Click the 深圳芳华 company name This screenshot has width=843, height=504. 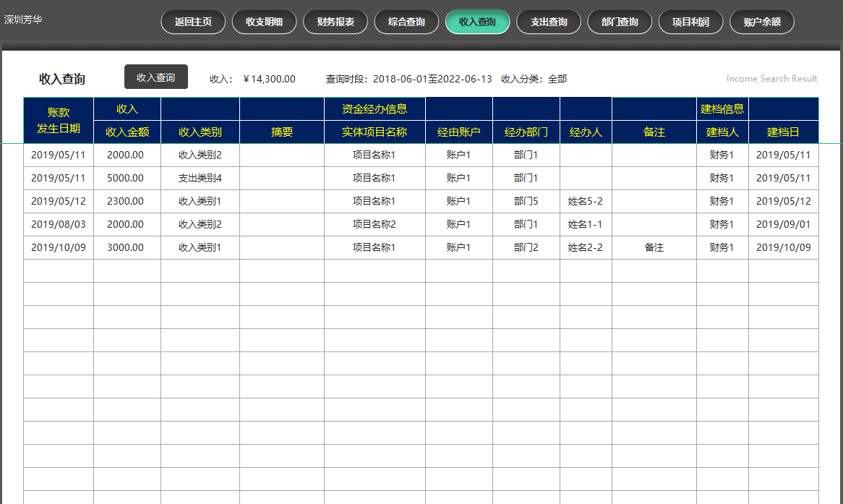coord(23,20)
